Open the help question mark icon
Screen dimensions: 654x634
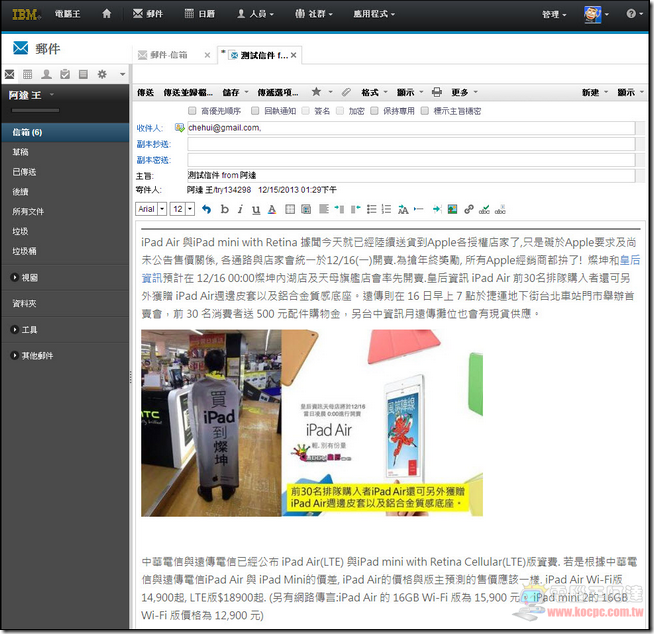pyautogui.click(x=631, y=14)
